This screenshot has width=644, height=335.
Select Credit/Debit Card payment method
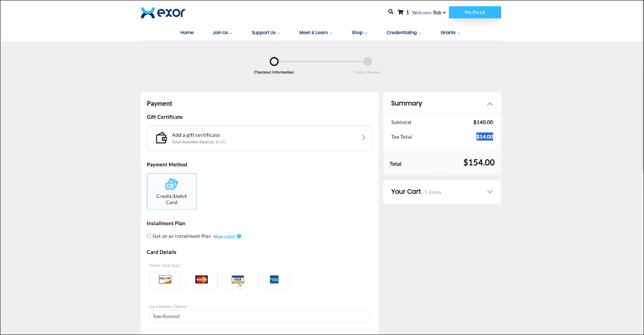172,191
